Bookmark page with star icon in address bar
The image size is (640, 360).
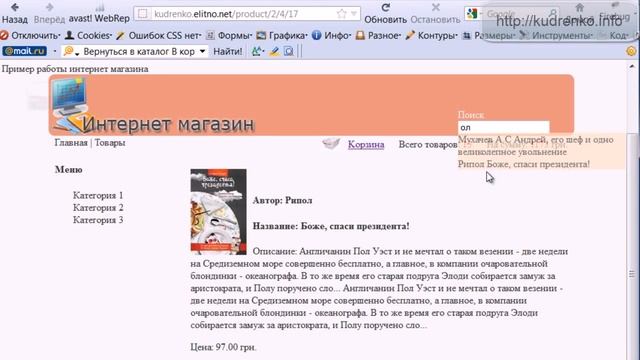click(x=341, y=14)
